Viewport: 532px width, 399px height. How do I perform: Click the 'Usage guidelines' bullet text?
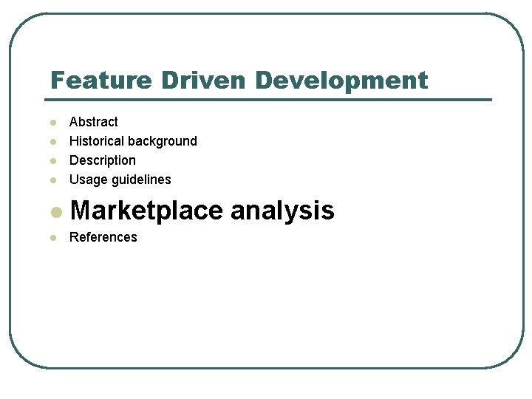point(120,180)
